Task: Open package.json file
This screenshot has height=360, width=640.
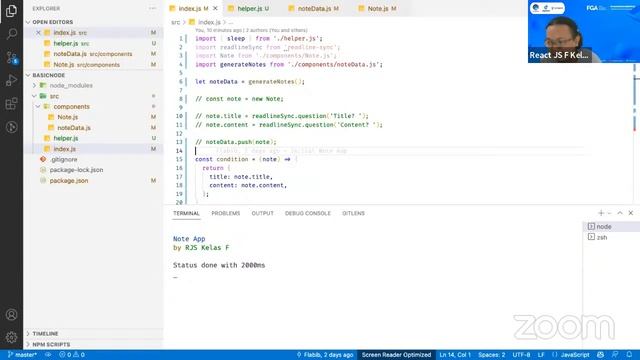Action: [x=69, y=180]
